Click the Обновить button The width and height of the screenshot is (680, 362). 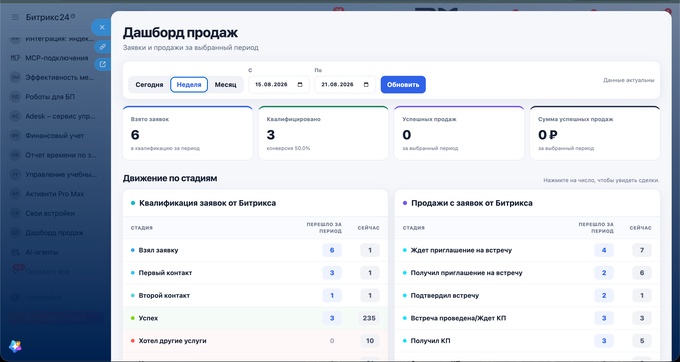(x=403, y=85)
